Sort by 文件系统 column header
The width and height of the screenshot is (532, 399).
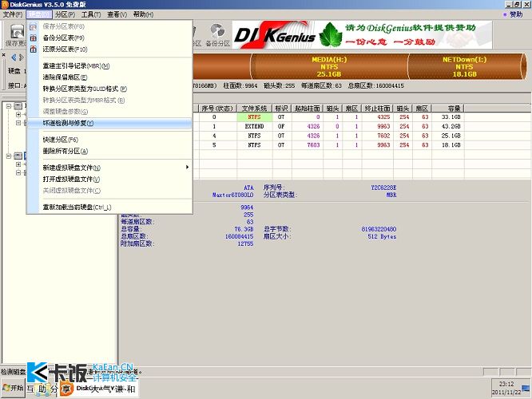click(255, 109)
